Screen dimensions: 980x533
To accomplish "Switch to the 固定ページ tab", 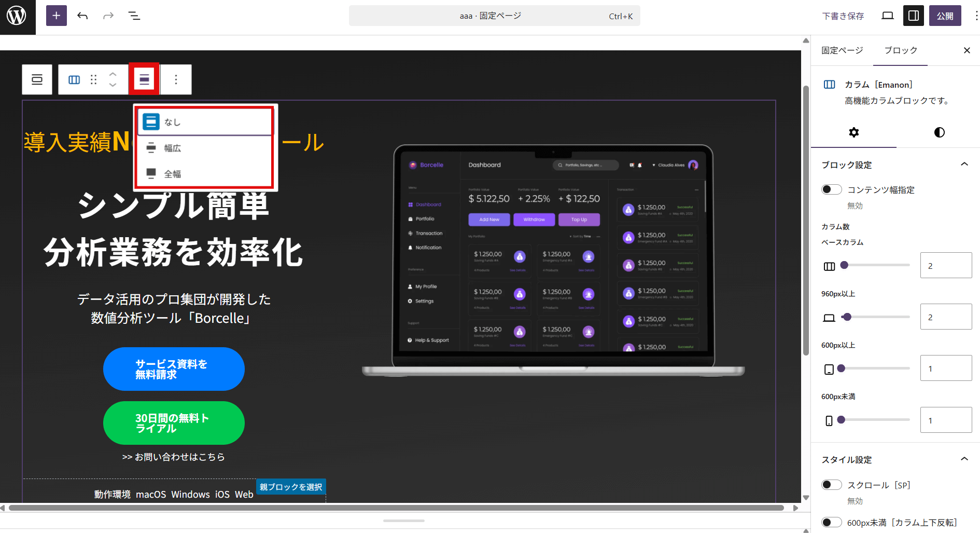I will 842,50.
